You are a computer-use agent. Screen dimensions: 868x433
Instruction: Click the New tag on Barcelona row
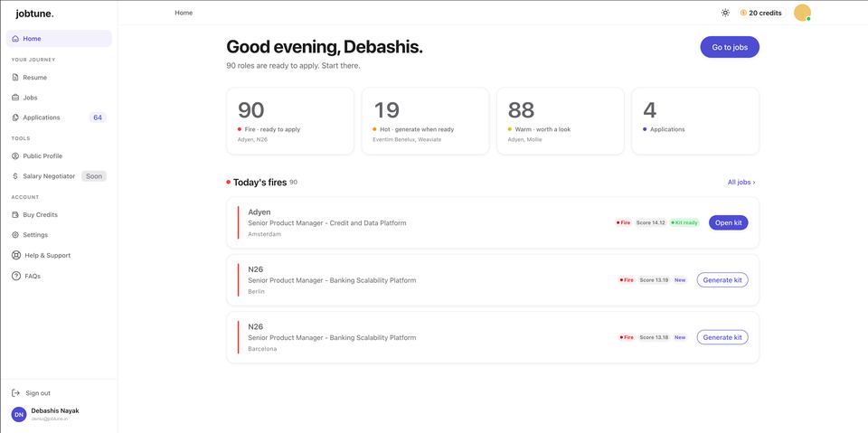coord(680,337)
